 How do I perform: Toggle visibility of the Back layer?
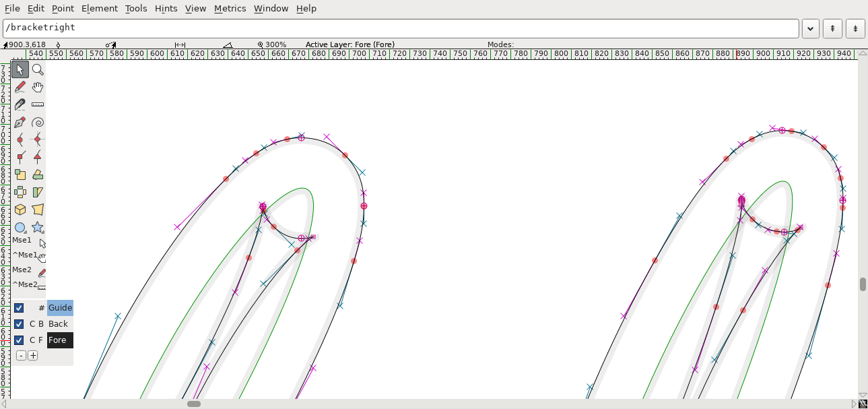pyautogui.click(x=19, y=324)
